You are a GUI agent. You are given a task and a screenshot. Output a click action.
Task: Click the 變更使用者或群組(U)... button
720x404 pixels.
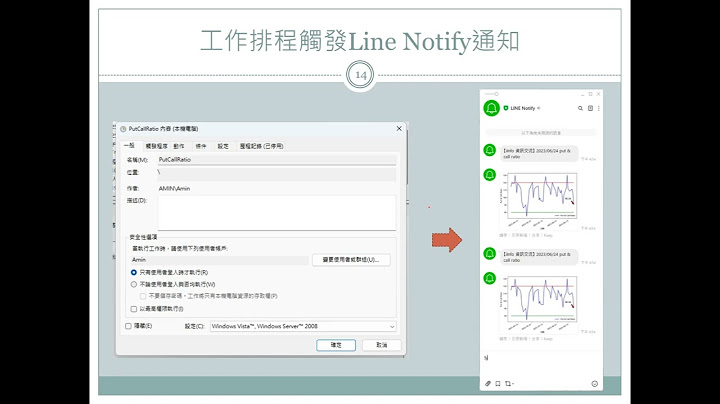coord(351,259)
